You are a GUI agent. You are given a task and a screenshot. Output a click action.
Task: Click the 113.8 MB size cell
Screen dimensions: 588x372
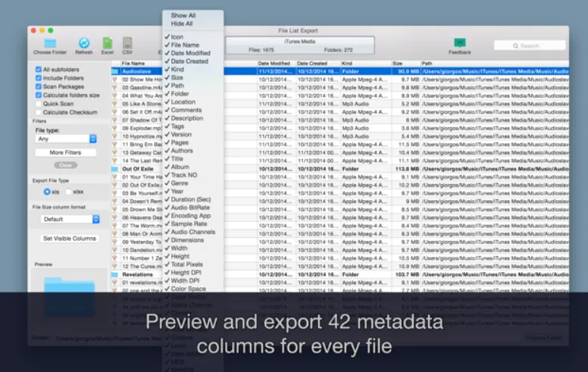[407, 169]
